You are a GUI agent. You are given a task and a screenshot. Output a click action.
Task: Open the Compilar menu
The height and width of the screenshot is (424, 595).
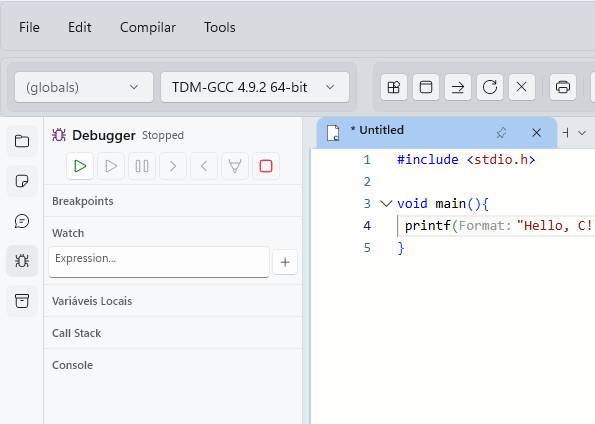148,27
